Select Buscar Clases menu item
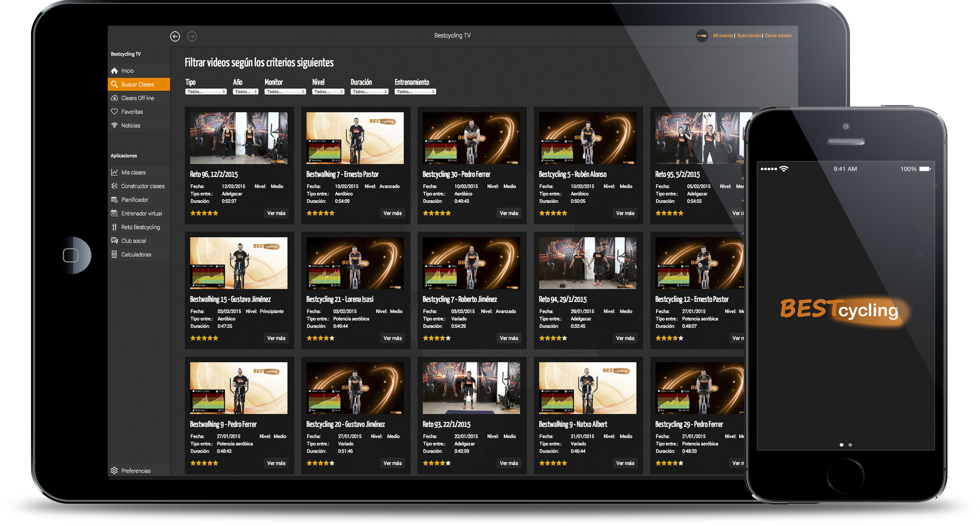The width and height of the screenshot is (980, 526). [138, 84]
